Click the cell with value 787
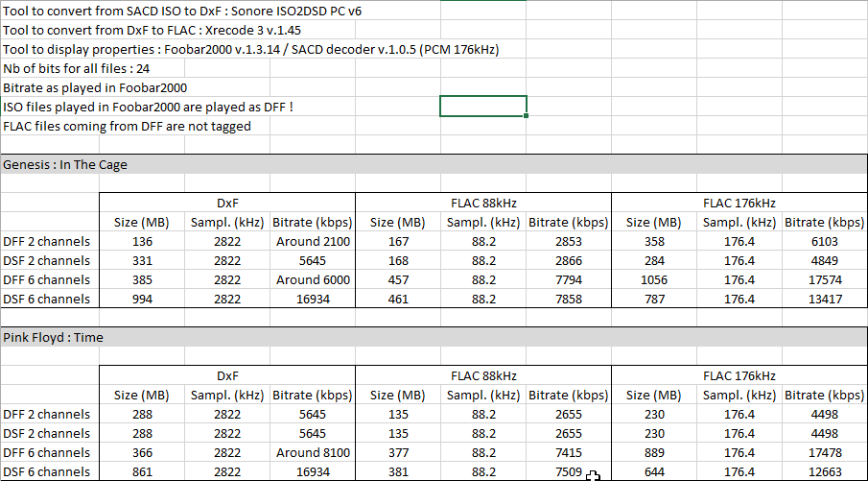 pyautogui.click(x=654, y=300)
